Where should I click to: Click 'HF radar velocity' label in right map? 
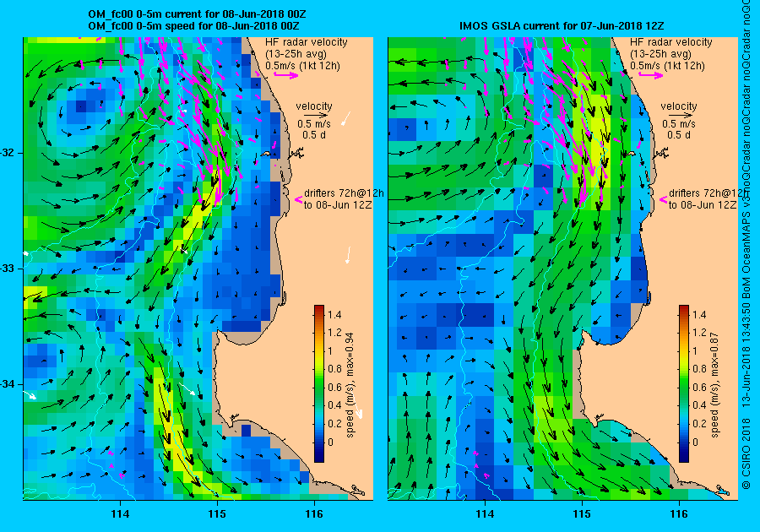[671, 42]
